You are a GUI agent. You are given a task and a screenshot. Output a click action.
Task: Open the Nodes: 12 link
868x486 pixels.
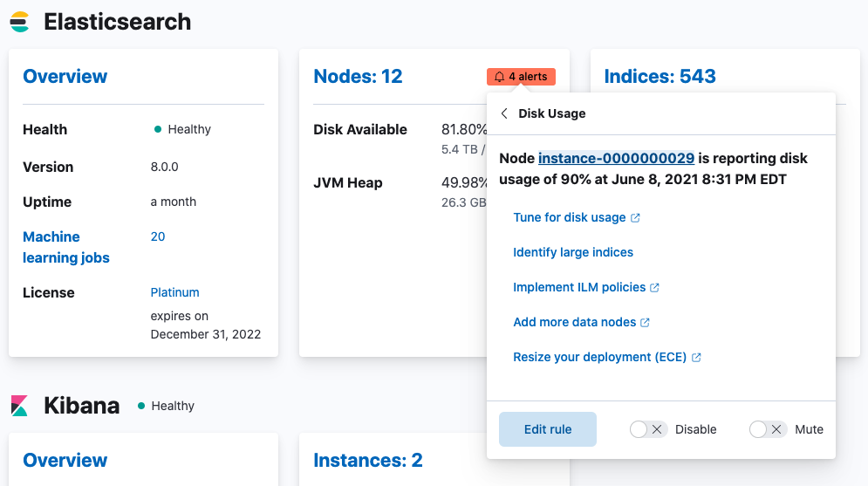pyautogui.click(x=358, y=77)
